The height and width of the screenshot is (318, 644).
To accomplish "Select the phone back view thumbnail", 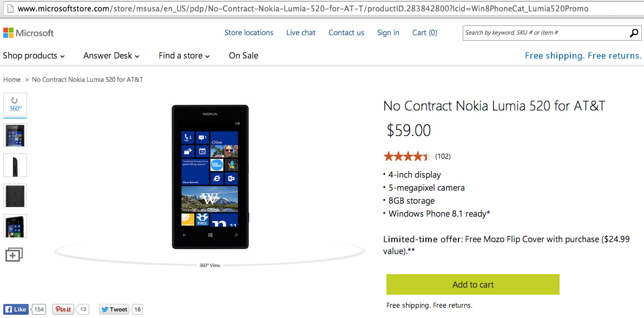I will (x=15, y=196).
